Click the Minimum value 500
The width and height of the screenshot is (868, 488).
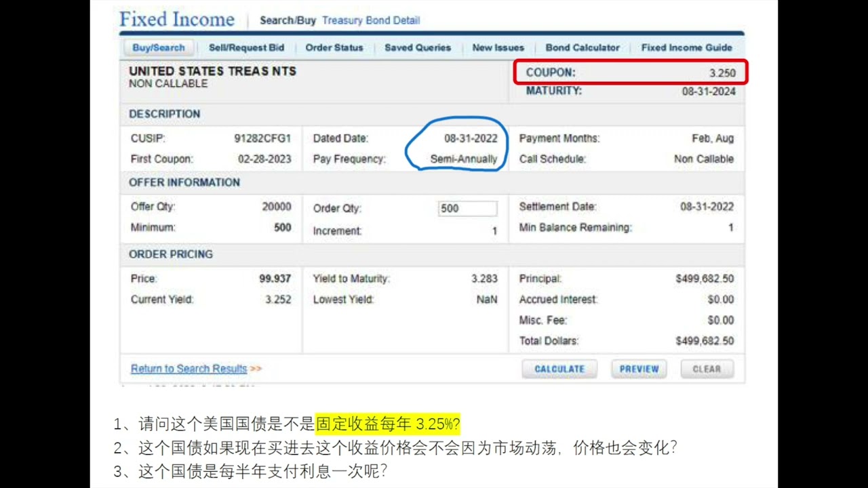click(283, 228)
